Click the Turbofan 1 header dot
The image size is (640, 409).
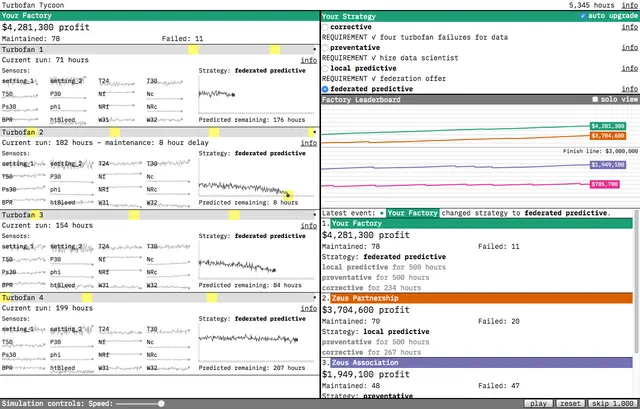pyautogui.click(x=315, y=49)
